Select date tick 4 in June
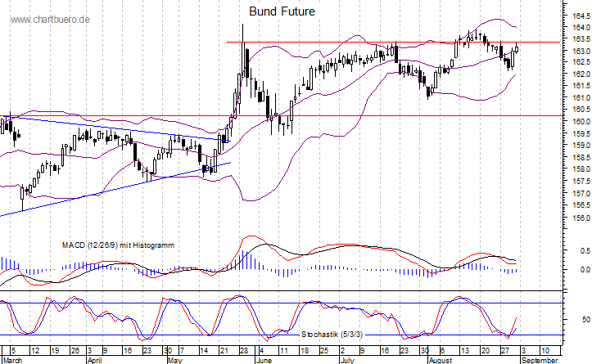Image resolution: width=592 pixels, height=364 pixels. pos(261,351)
